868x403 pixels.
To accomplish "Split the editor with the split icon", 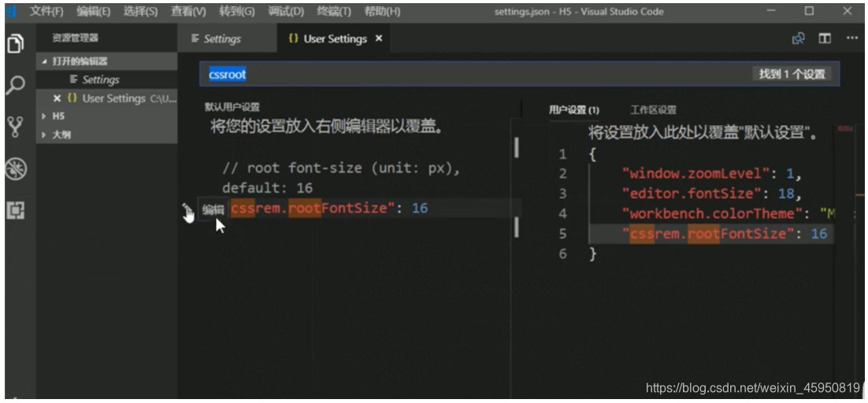I will pyautogui.click(x=825, y=39).
